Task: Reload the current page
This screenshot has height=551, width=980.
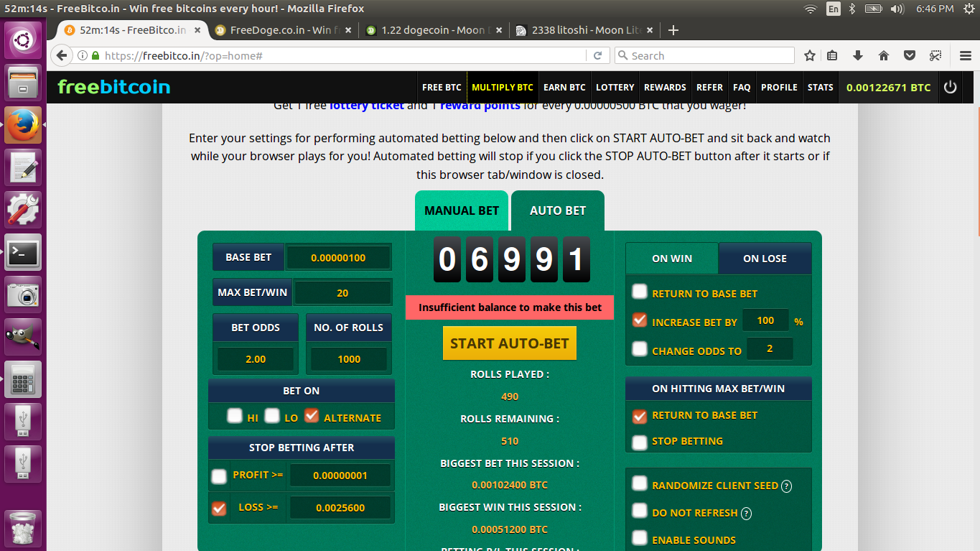Action: [597, 55]
